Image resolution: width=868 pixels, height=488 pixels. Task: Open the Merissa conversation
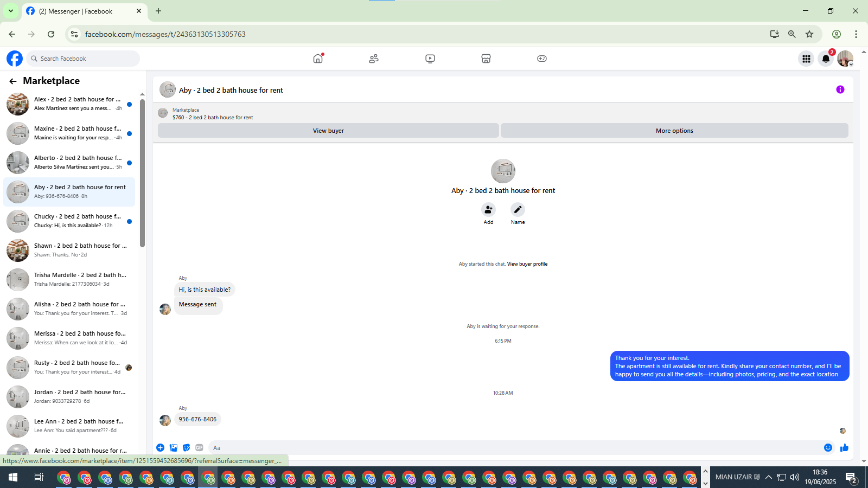69,338
